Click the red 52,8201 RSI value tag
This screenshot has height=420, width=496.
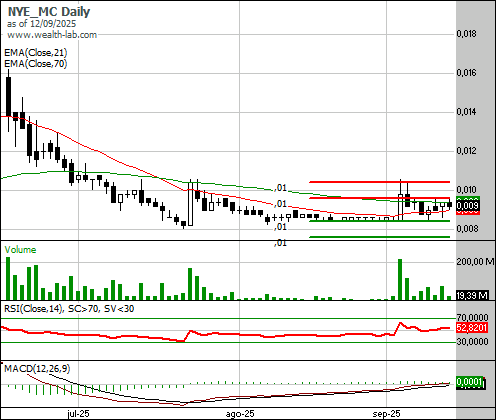[x=472, y=328]
